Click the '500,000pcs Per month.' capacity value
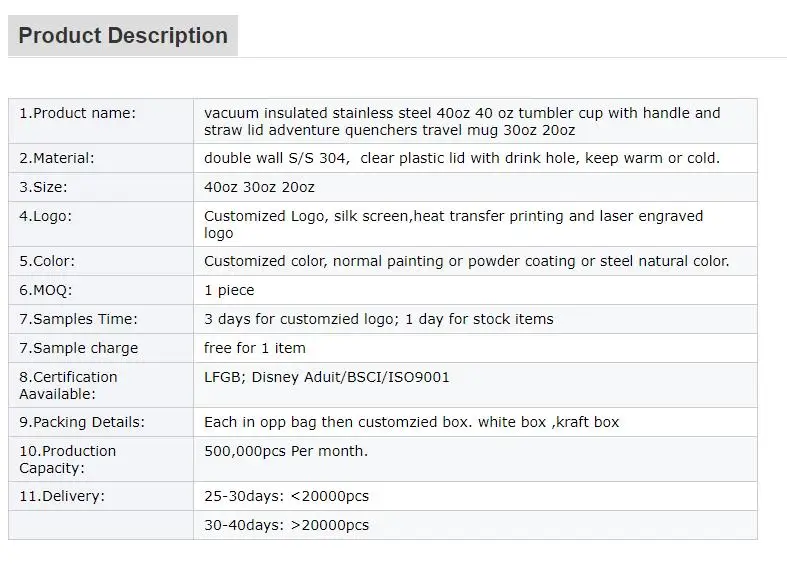 coord(285,451)
